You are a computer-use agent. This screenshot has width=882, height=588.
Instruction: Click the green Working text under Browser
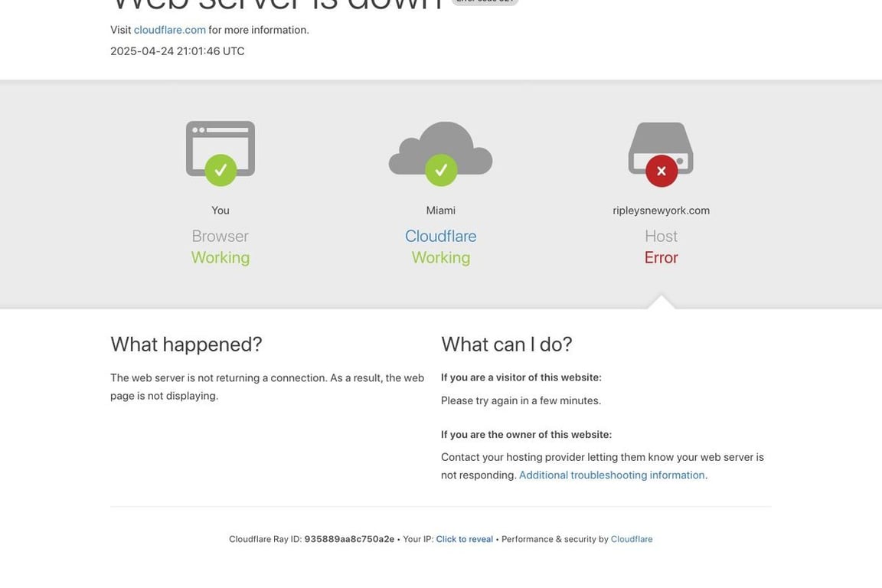[x=220, y=257]
